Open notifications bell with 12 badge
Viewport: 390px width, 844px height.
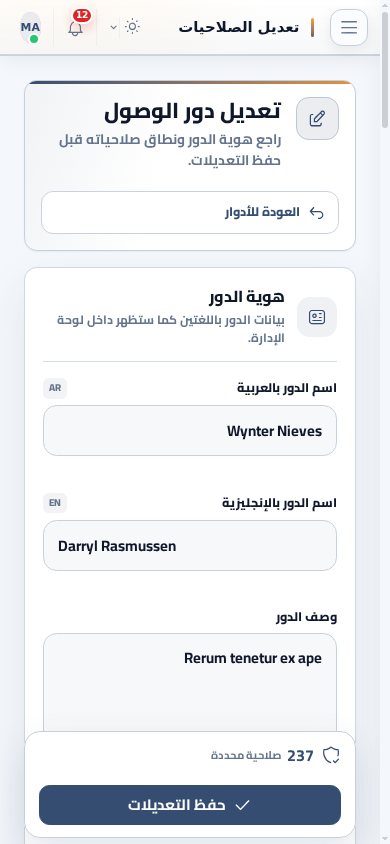click(x=76, y=27)
